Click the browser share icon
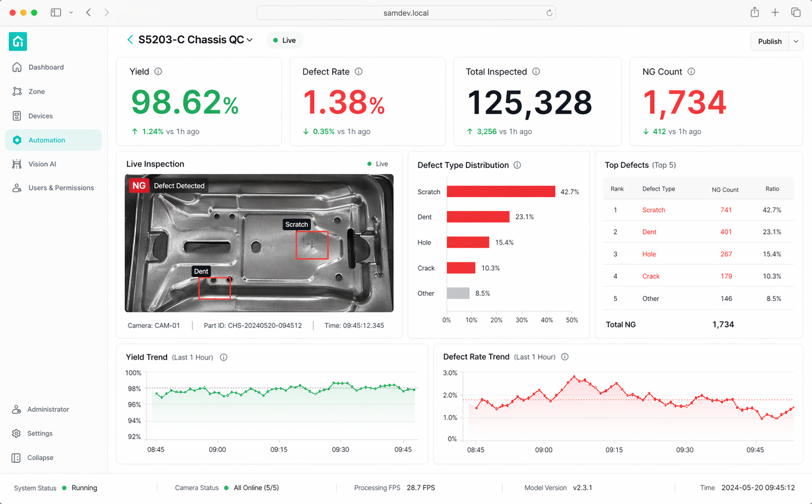The width and height of the screenshot is (812, 504). click(x=754, y=13)
